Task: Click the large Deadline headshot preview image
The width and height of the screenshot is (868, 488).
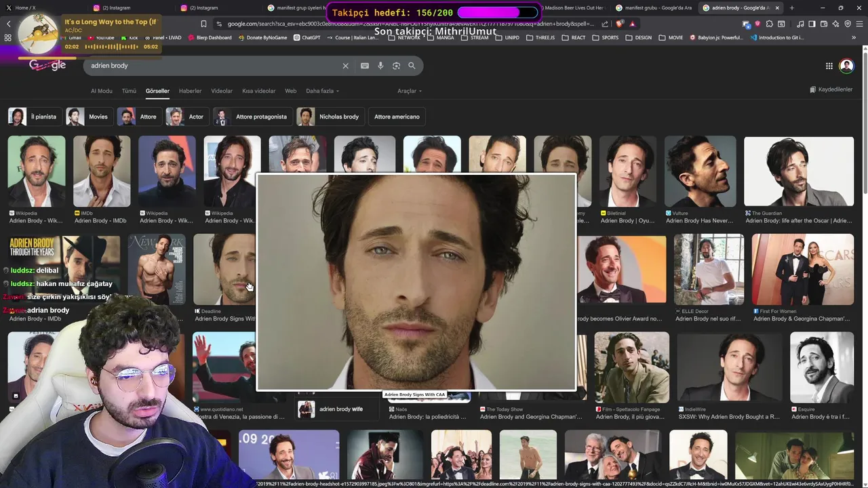Action: tap(416, 283)
